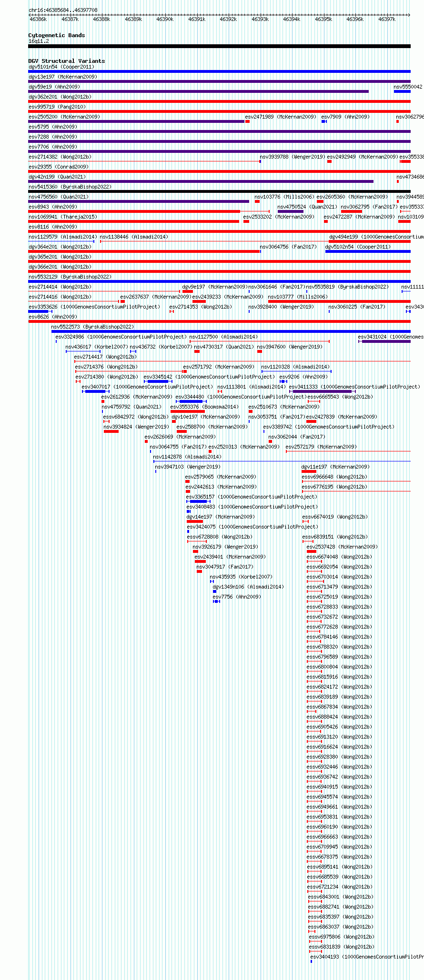Open the dgv5102n54 (Cooper2011) variant
This screenshot has height=980, width=424.
coord(358,247)
